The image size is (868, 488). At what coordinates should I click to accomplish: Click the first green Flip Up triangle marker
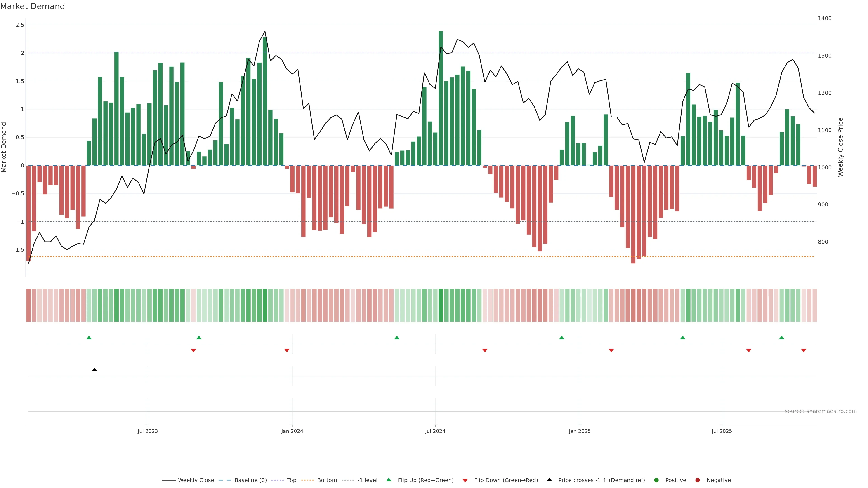(89, 338)
